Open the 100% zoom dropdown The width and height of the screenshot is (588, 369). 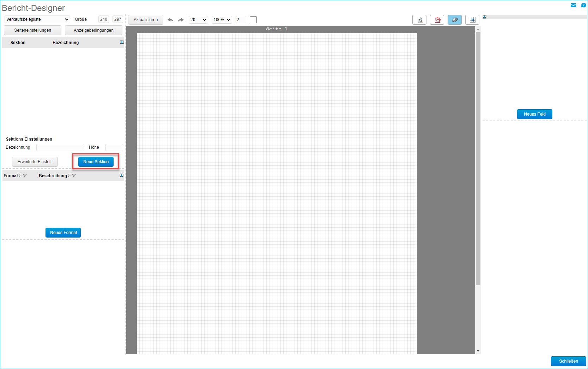point(222,20)
